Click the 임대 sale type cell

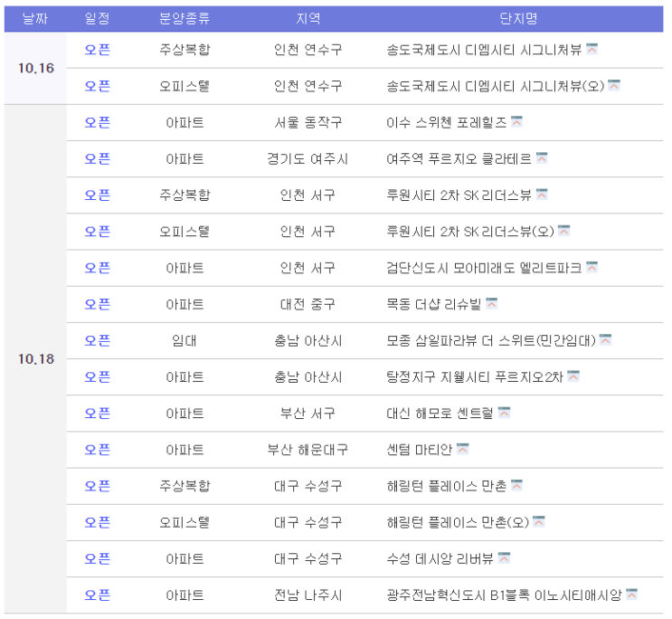185,340
